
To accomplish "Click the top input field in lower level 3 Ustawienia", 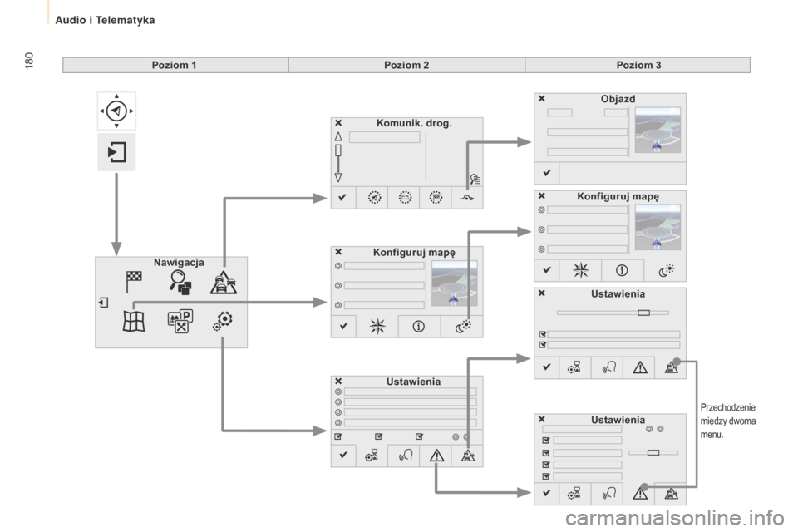I will pyautogui.click(x=582, y=429).
